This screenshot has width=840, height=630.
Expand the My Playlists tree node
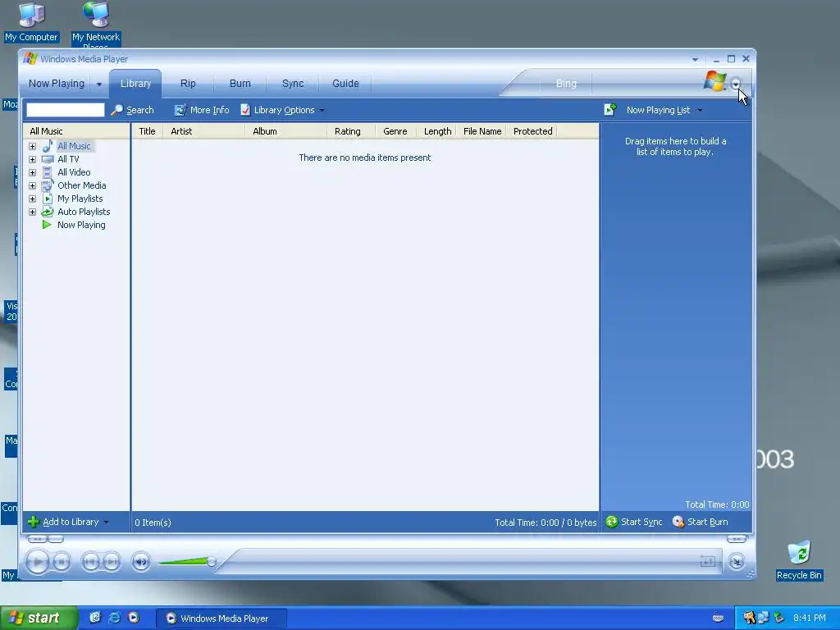tap(32, 199)
